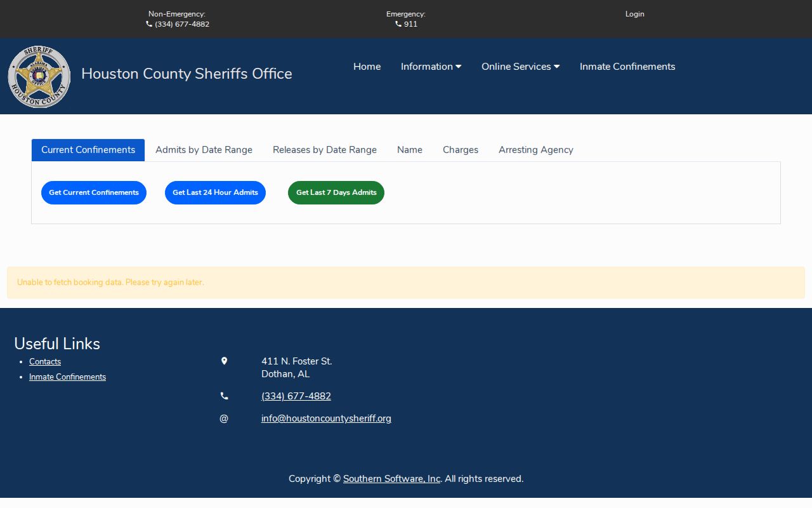
Task: Click the emergency 911 phone icon
Action: click(x=398, y=24)
